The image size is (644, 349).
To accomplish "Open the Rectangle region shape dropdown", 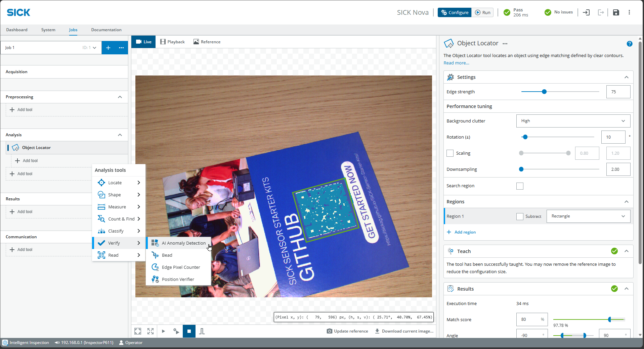I will 588,216.
